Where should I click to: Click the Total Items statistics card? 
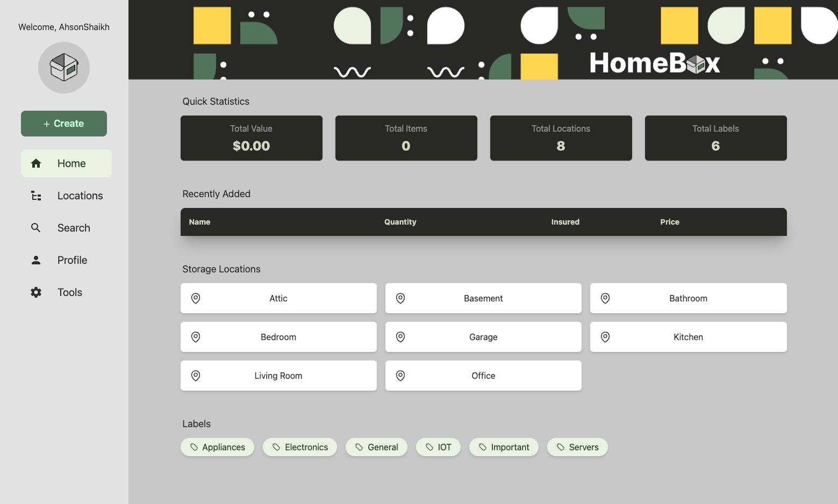pos(406,138)
